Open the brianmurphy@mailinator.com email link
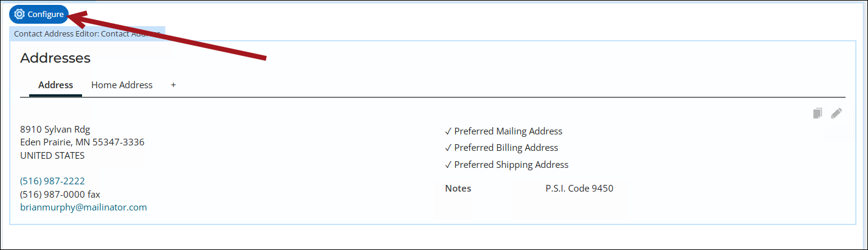This screenshot has height=250, width=868. click(83, 207)
